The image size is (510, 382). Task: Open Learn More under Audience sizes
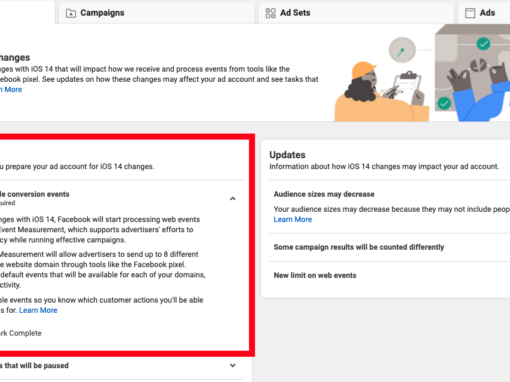(x=293, y=219)
